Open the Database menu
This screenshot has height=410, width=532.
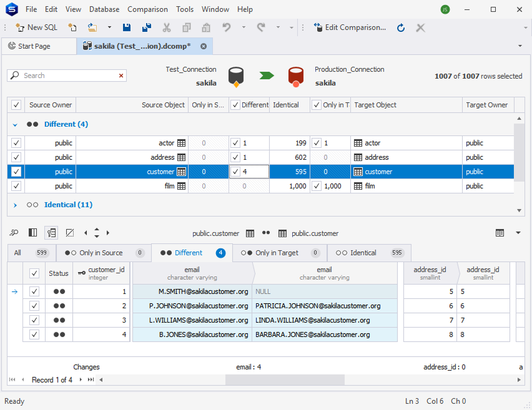coord(104,9)
